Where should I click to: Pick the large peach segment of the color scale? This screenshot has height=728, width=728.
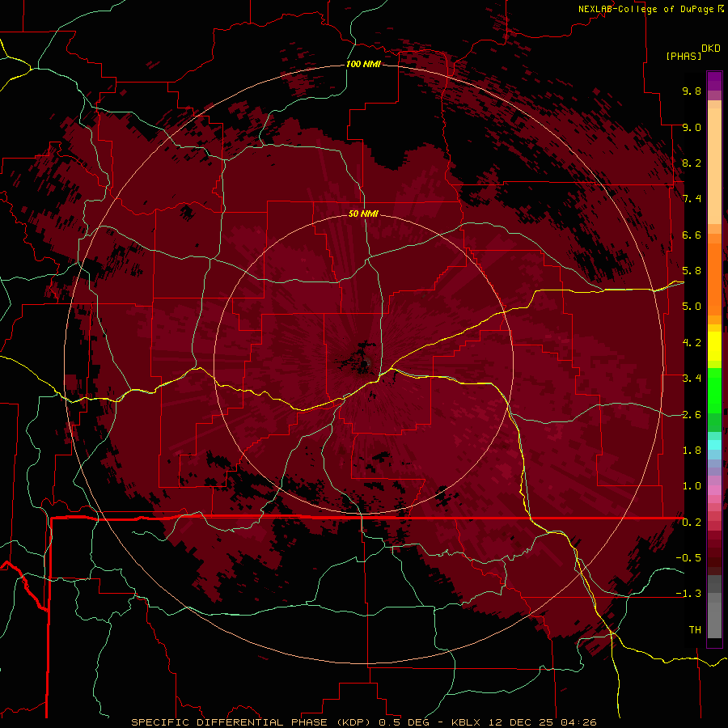(714, 166)
